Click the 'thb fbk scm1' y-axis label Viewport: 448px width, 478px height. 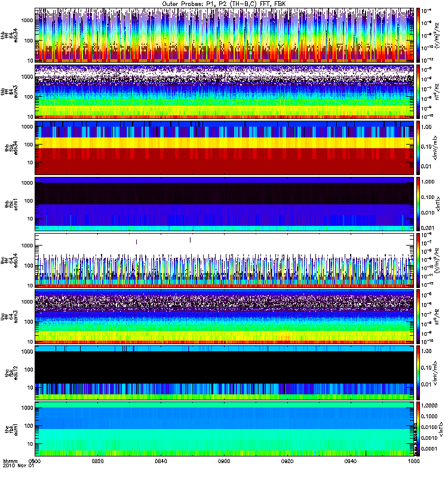click(x=11, y=204)
